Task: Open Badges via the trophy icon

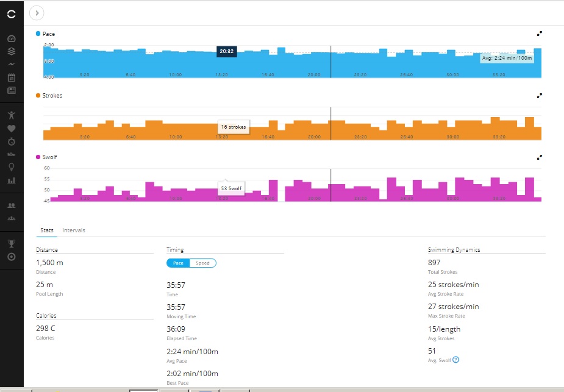Action: click(x=12, y=244)
